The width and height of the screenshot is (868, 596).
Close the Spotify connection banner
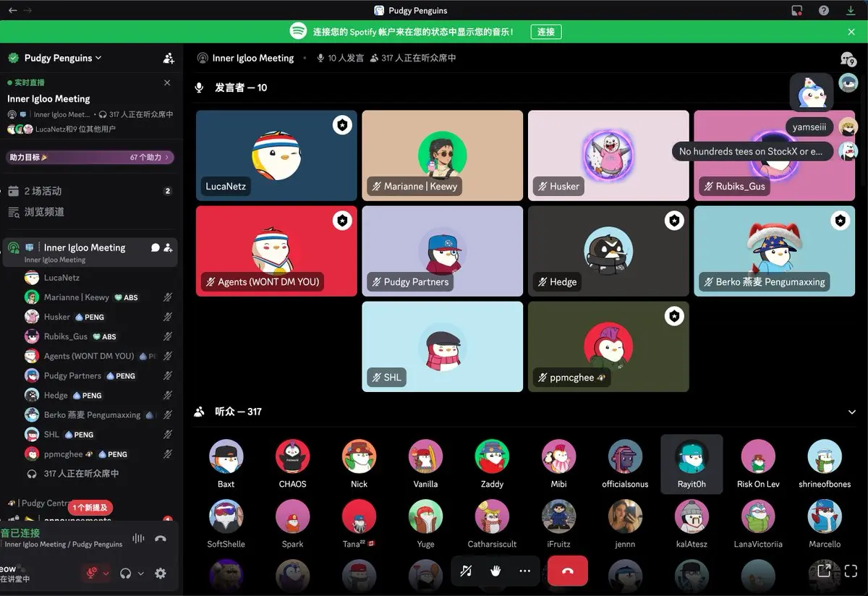[851, 32]
